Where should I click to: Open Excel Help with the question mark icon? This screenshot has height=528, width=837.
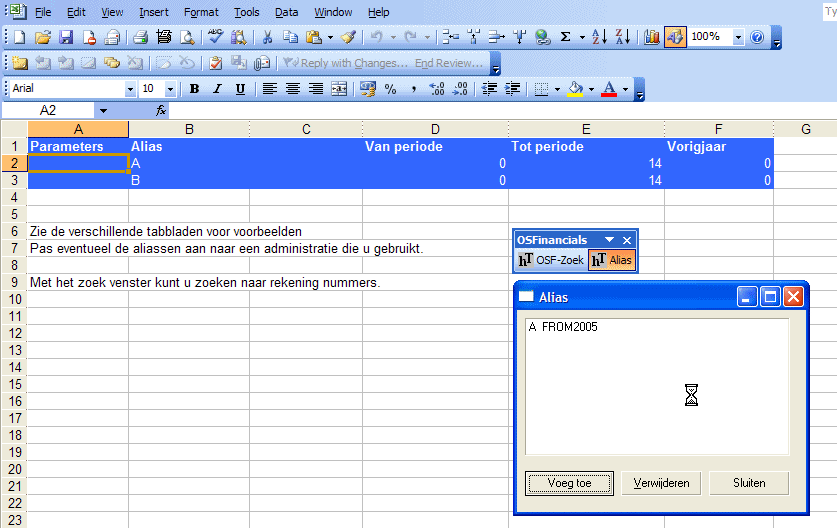click(757, 37)
